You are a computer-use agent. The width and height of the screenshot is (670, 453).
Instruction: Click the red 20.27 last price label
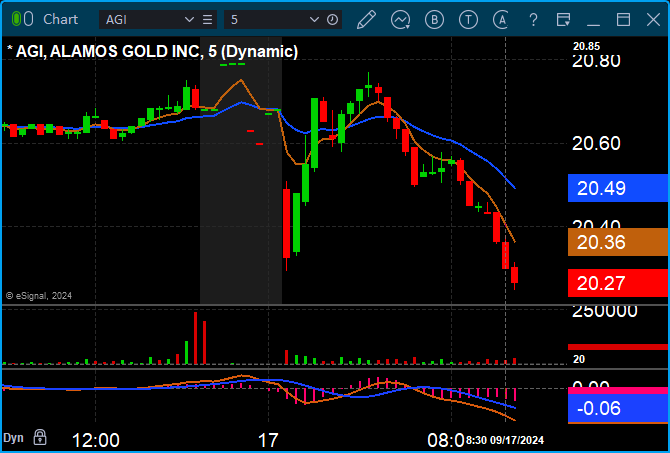(x=618, y=283)
